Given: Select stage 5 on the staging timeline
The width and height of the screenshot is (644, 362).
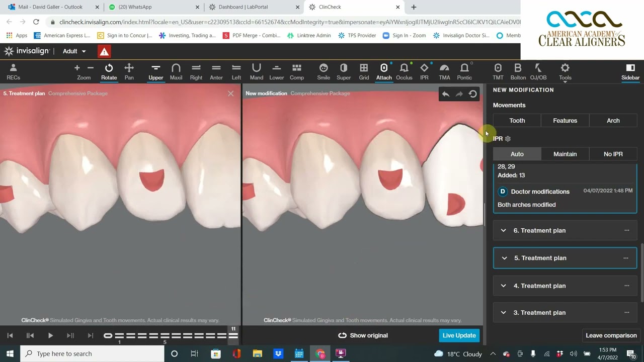Looking at the screenshot, I should click(165, 335).
